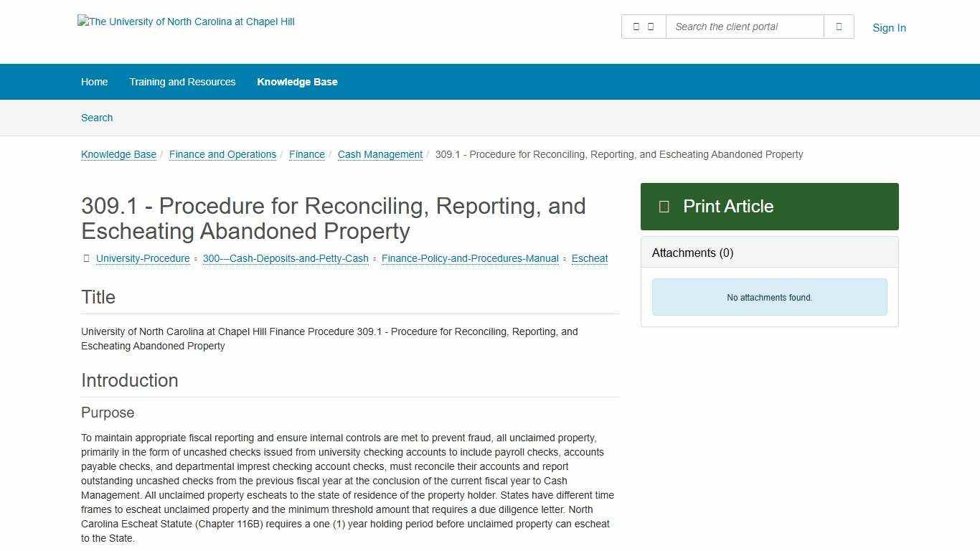Click the printer glyph inside the green banner

(665, 207)
